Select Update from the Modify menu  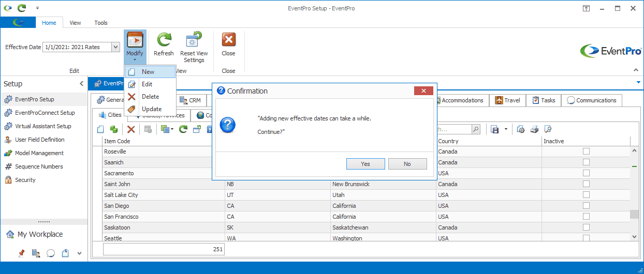(150, 109)
